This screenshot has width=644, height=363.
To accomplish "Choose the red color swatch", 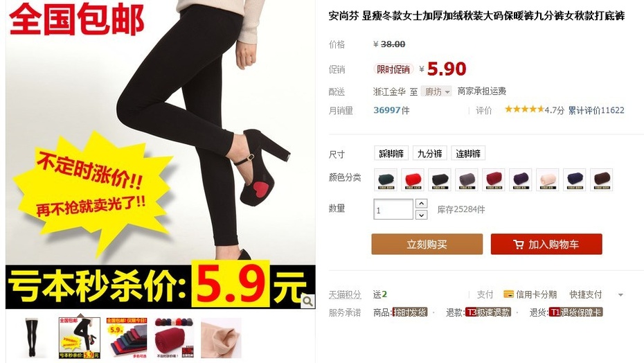I will click(x=413, y=179).
